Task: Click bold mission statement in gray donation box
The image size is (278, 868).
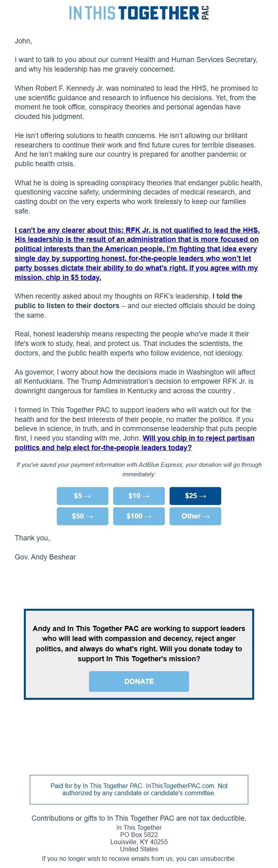Action: pos(139,643)
